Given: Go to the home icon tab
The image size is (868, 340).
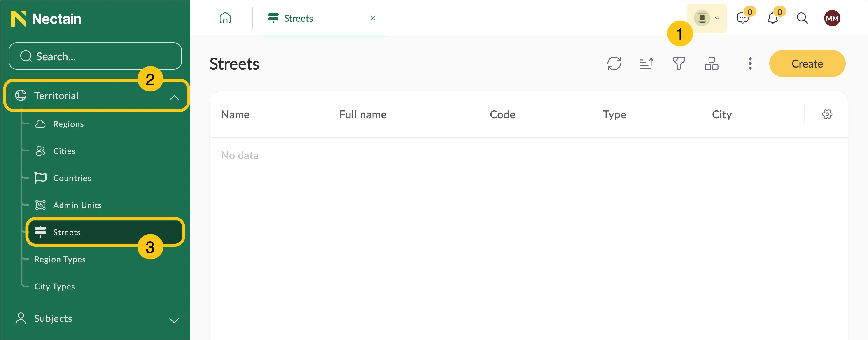Looking at the screenshot, I should 225,18.
